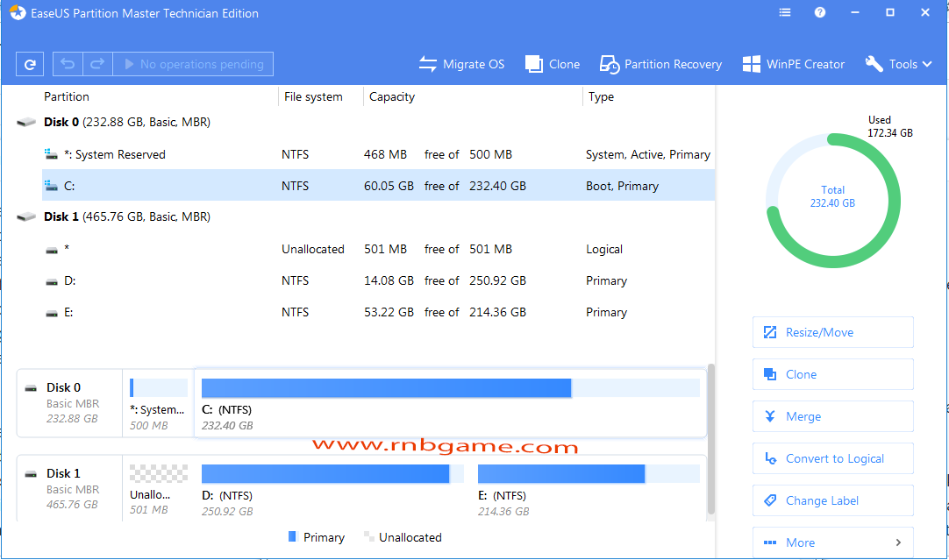Click the Resize/Move button
Screen dimensions: 949x560
(x=831, y=332)
